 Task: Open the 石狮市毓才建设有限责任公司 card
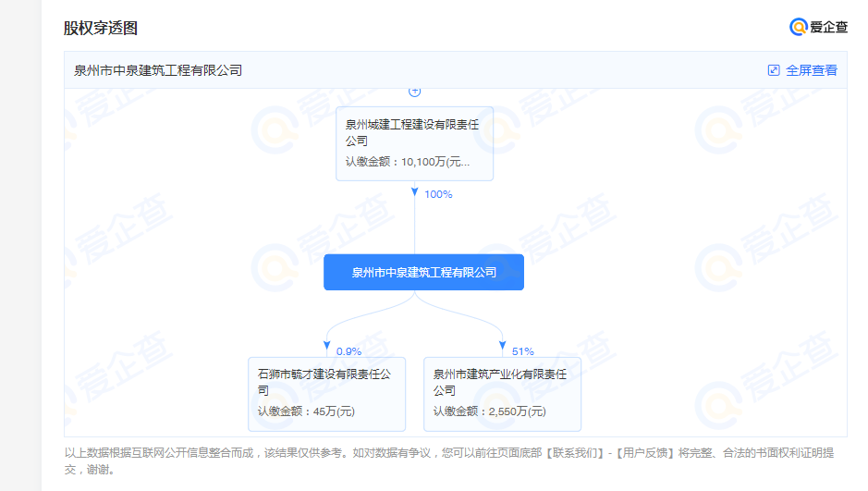[x=326, y=394]
